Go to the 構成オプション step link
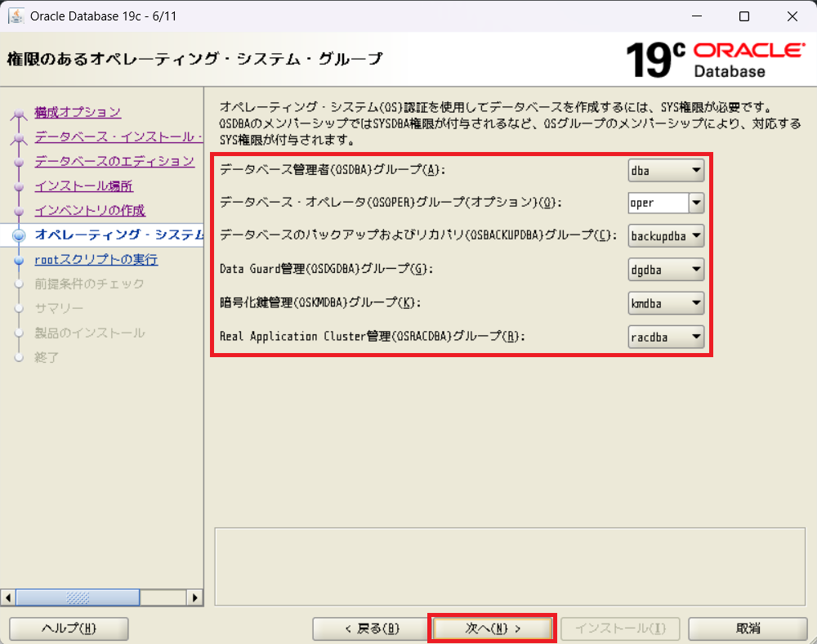This screenshot has height=644, width=817. click(78, 112)
